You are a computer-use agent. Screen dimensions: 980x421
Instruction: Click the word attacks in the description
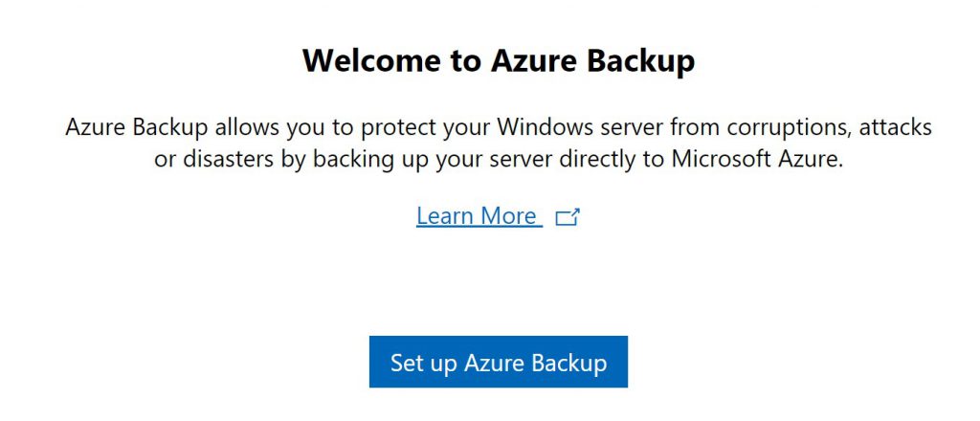896,127
